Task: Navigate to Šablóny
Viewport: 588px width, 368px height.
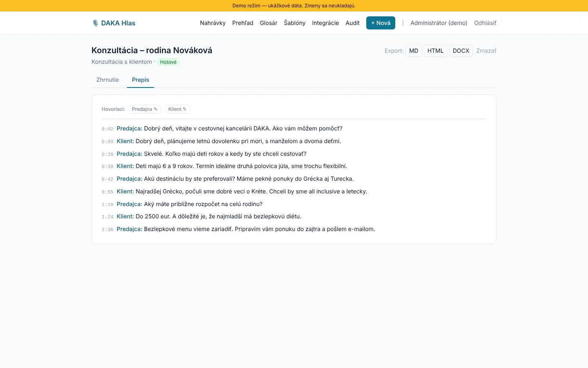Action: coord(295,23)
